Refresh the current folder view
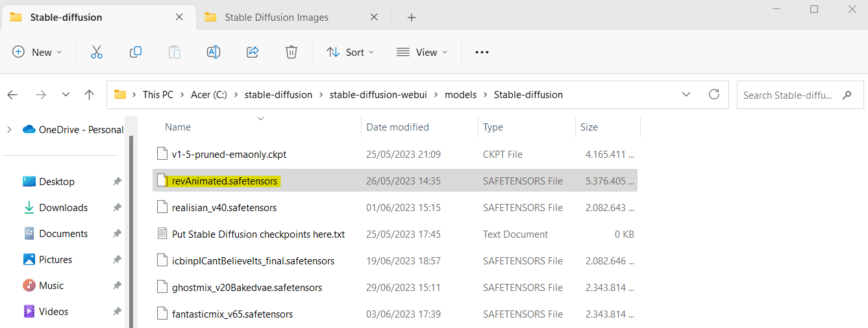Viewport: 868px width, 328px height. point(714,94)
